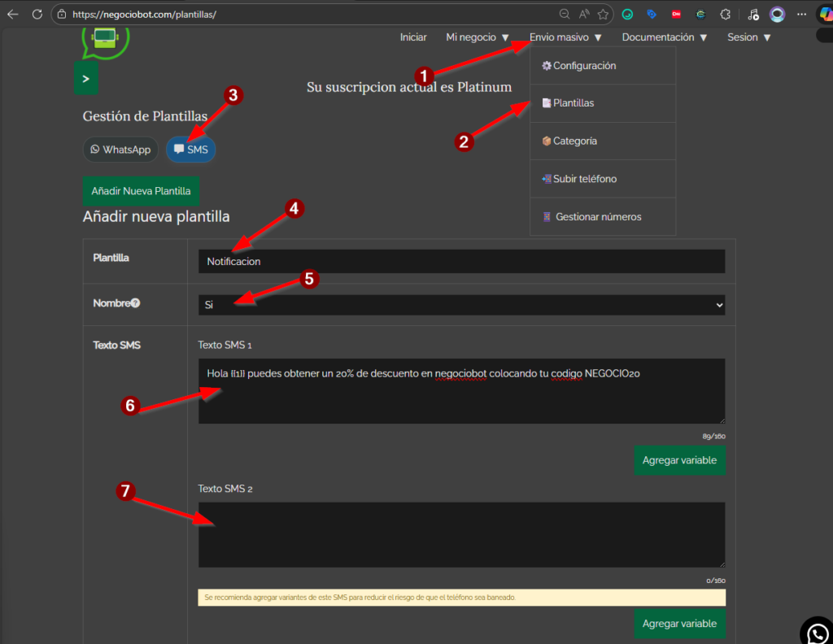Open the Nombre dropdown showing Si
The image size is (833, 644).
[461, 304]
